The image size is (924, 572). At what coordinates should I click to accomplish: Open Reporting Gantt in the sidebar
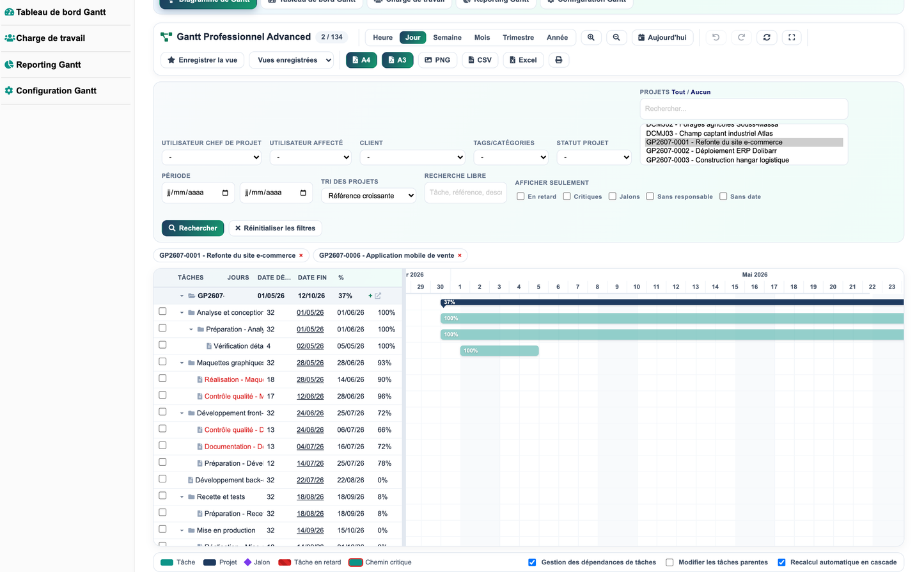[49, 65]
